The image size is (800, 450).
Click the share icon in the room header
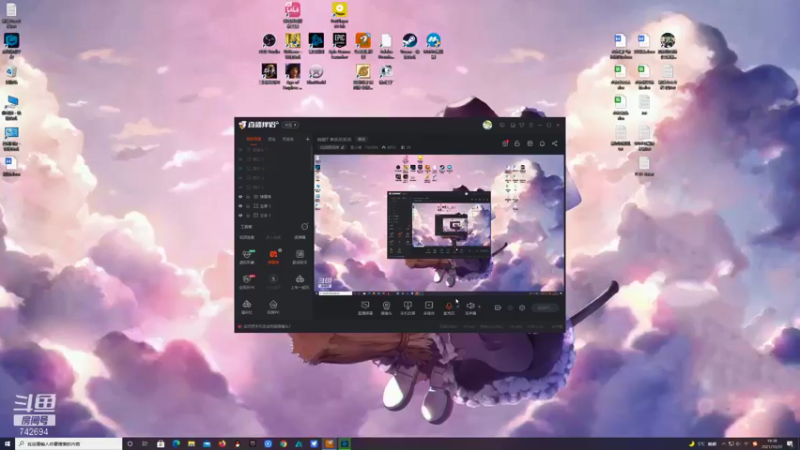click(555, 143)
